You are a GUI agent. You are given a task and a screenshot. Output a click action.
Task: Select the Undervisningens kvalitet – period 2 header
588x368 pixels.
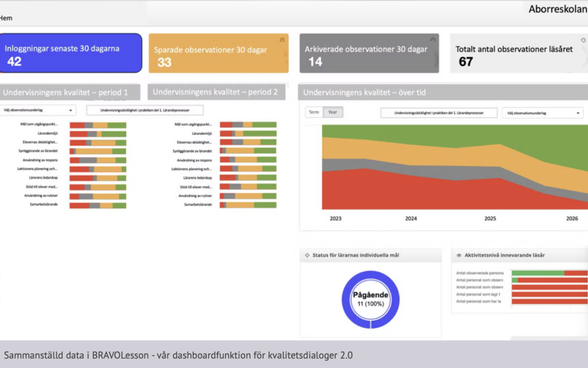coord(215,92)
